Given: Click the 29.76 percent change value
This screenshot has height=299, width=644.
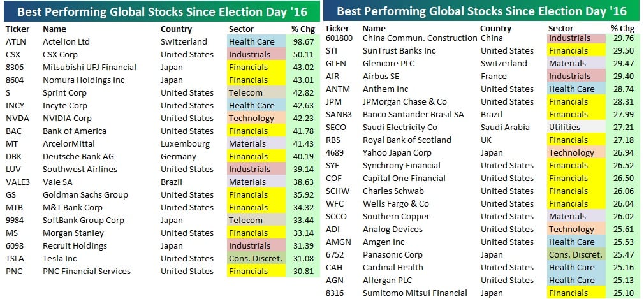Looking at the screenshot, I should [x=622, y=38].
